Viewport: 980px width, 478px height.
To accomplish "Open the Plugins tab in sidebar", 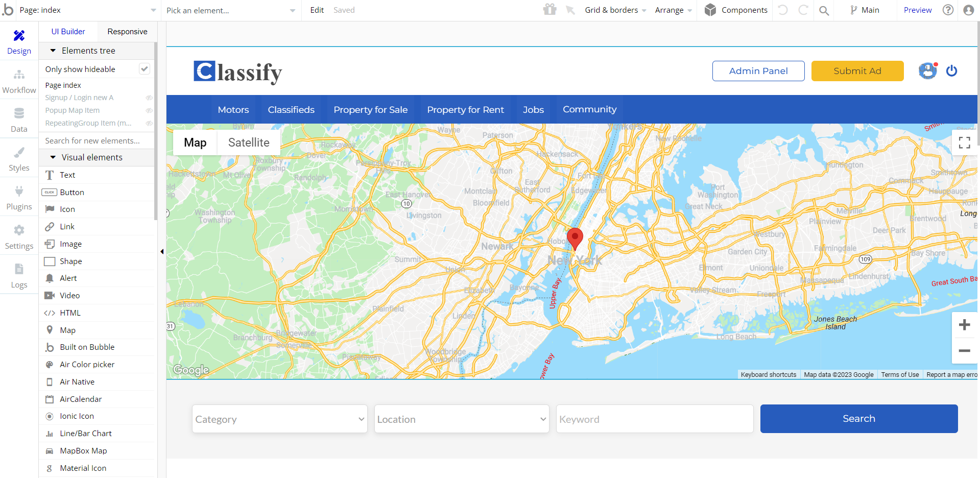I will point(19,198).
